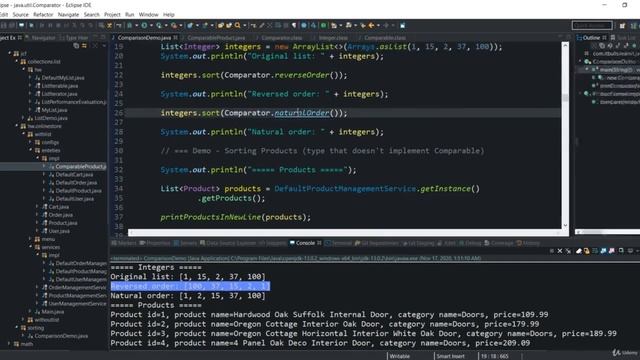Click the back navigation arrow in toolbar

pos(371,25)
